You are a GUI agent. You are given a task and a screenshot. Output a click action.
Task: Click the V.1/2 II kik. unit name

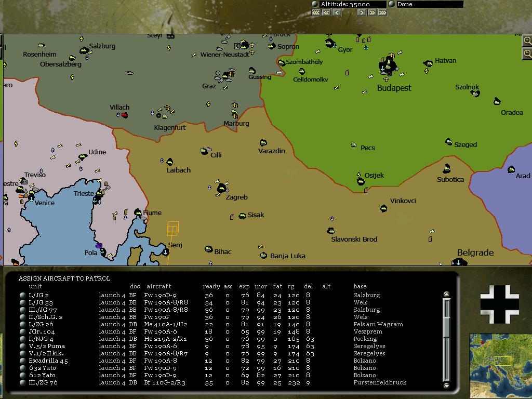(46, 353)
